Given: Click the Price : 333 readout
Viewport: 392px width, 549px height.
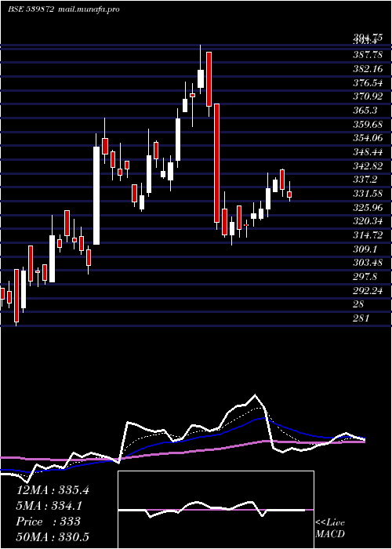Looking at the screenshot, I should (49, 522).
